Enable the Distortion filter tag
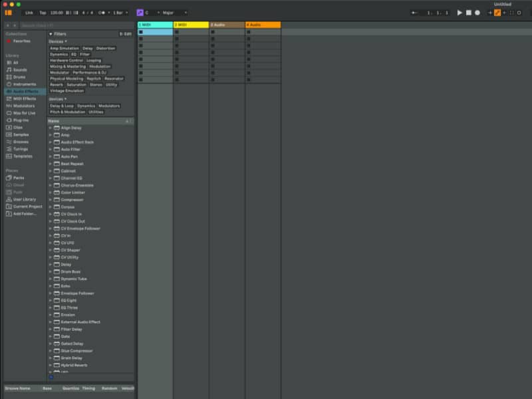Image resolution: width=532 pixels, height=399 pixels. click(x=106, y=49)
